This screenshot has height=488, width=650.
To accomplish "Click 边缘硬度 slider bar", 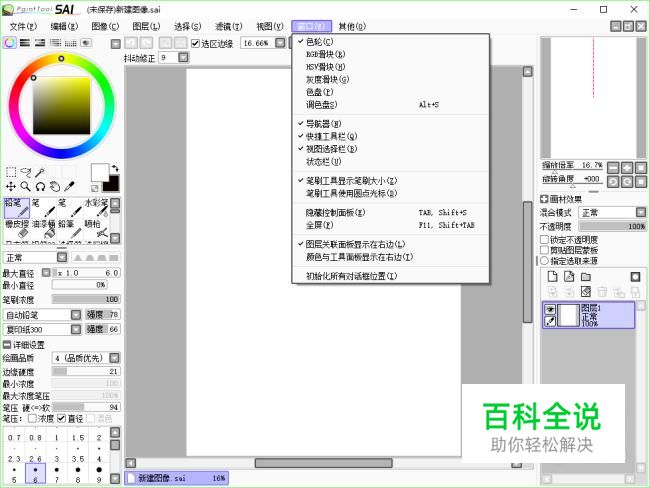I will [86, 371].
